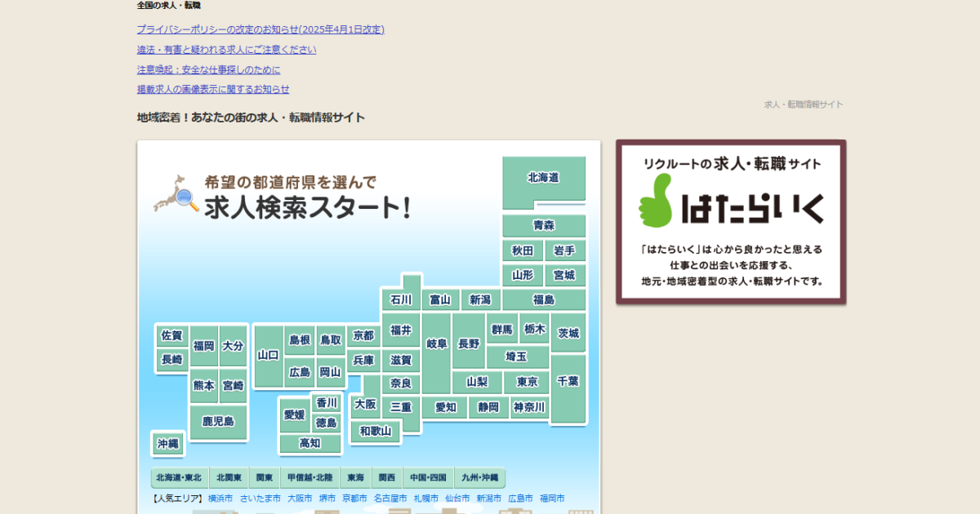Choose 愛知 prefecture tile
This screenshot has height=514, width=980.
[445, 407]
